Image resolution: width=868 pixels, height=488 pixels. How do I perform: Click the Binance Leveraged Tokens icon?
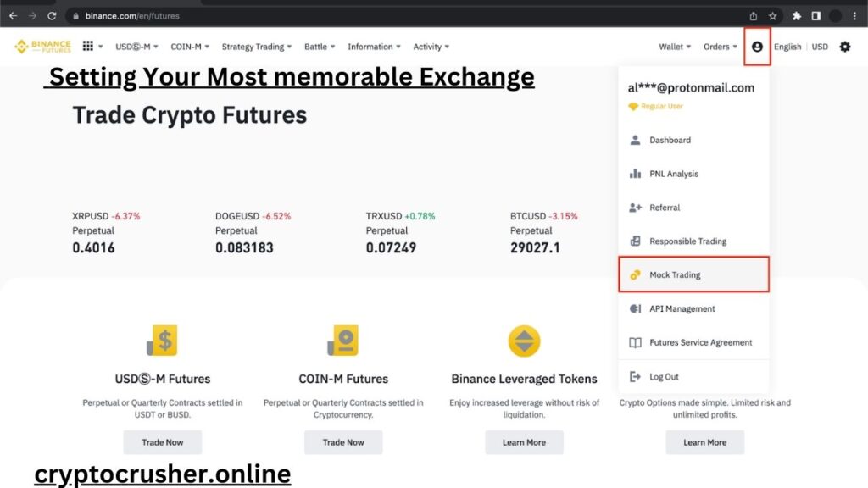point(524,341)
